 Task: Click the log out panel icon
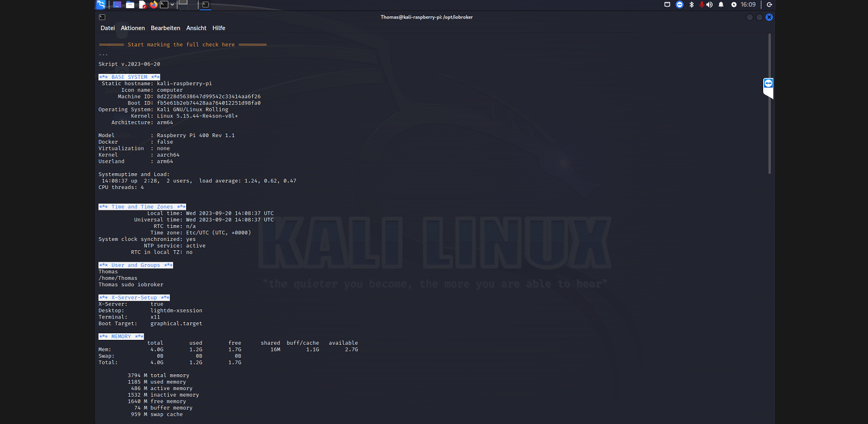[770, 4]
